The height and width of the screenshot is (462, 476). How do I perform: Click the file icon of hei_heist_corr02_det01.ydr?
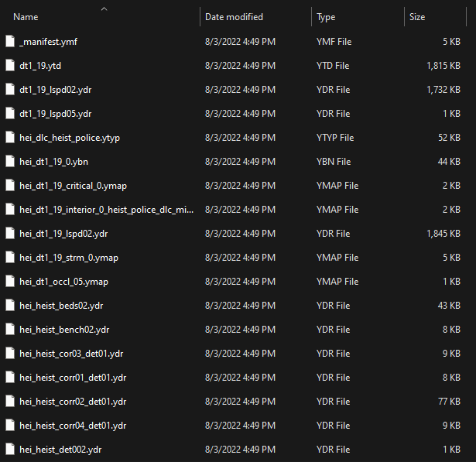coord(10,402)
